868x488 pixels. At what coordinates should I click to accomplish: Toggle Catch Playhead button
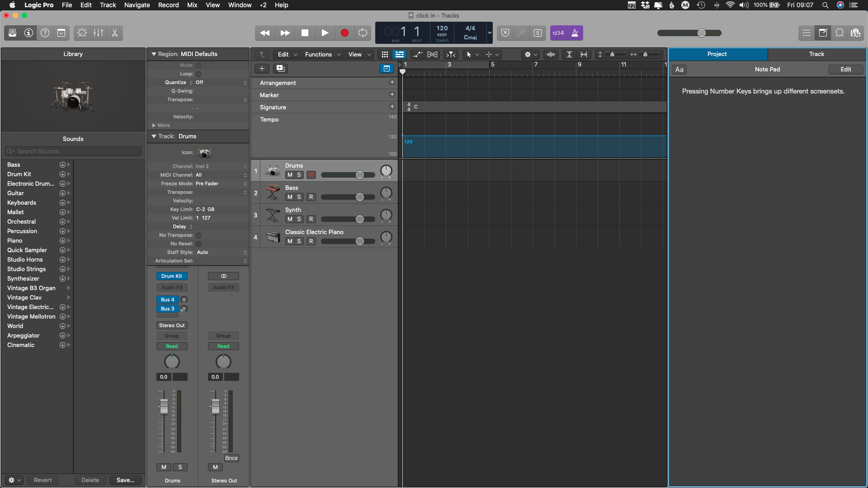tap(451, 55)
